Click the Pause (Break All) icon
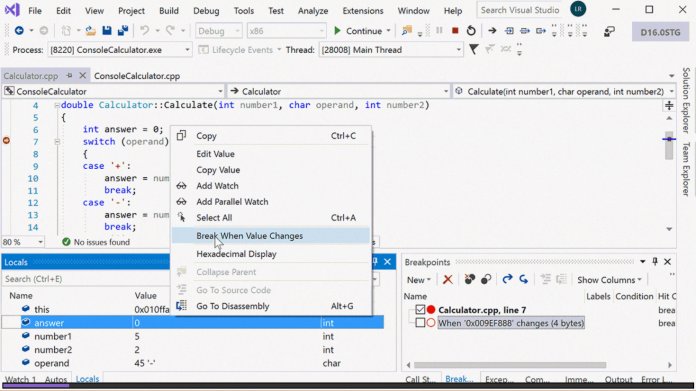 (x=439, y=31)
